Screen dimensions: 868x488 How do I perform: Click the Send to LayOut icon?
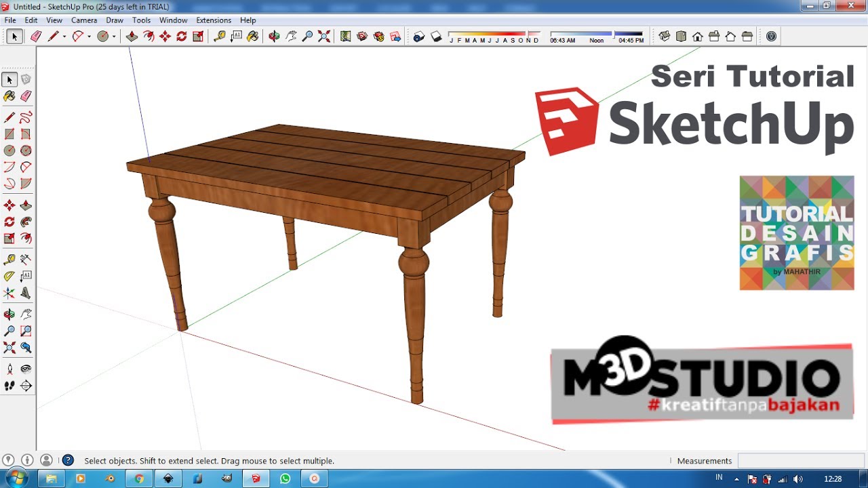pos(395,37)
